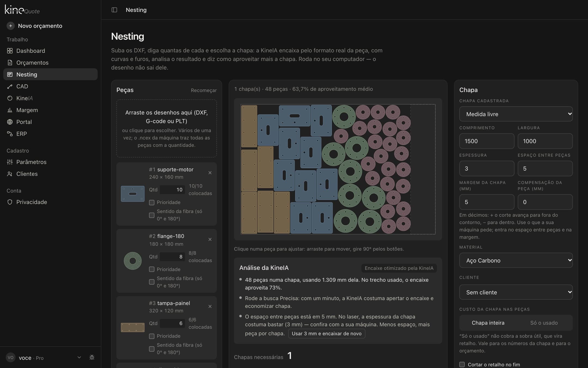The height and width of the screenshot is (368, 588).
Task: Enable Prioridade for tampa-painel
Action: point(152,336)
